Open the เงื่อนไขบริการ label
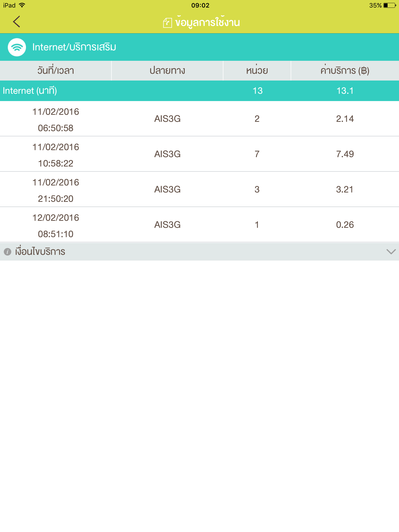399x532 pixels. click(x=40, y=251)
